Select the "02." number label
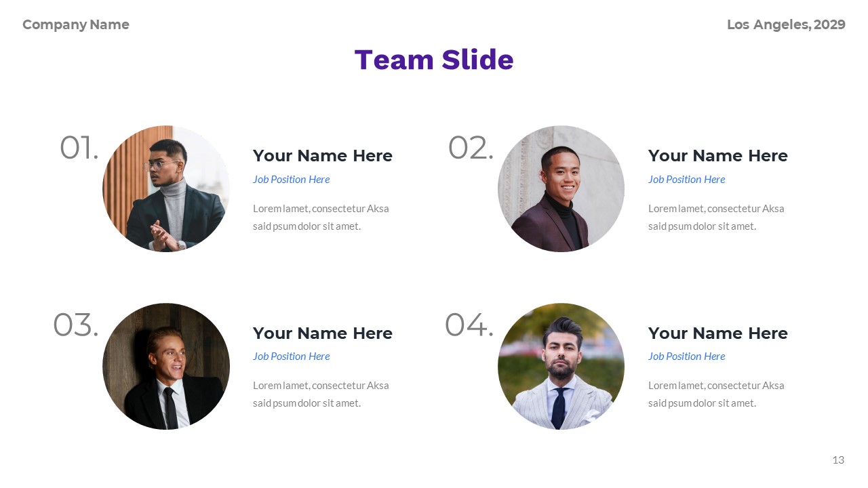Viewport: 868px width, 488px height. click(x=470, y=148)
